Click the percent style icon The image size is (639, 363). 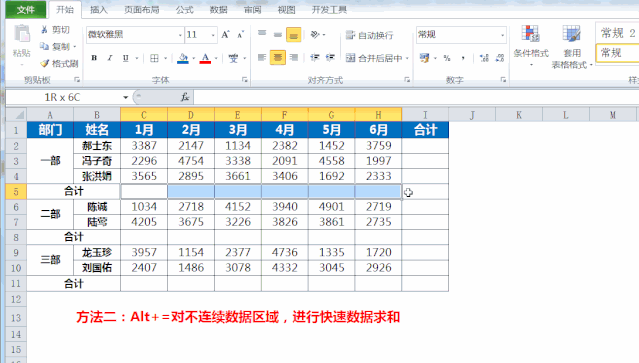447,58
